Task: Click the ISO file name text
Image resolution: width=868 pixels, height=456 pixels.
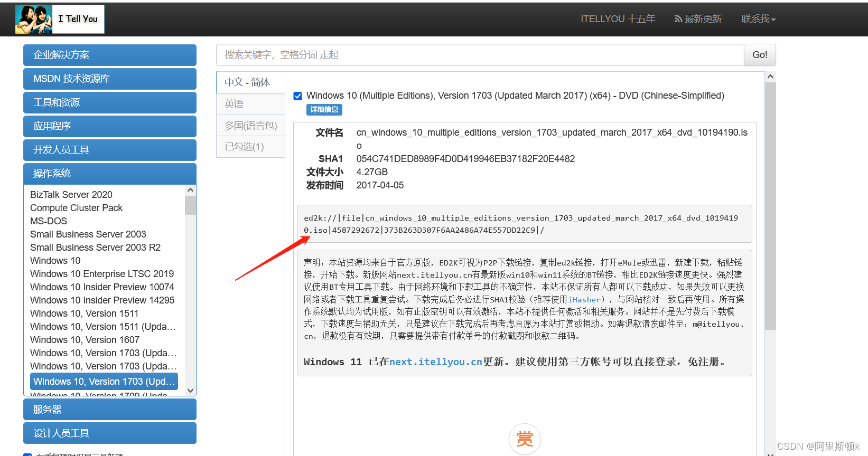Action: [552, 139]
